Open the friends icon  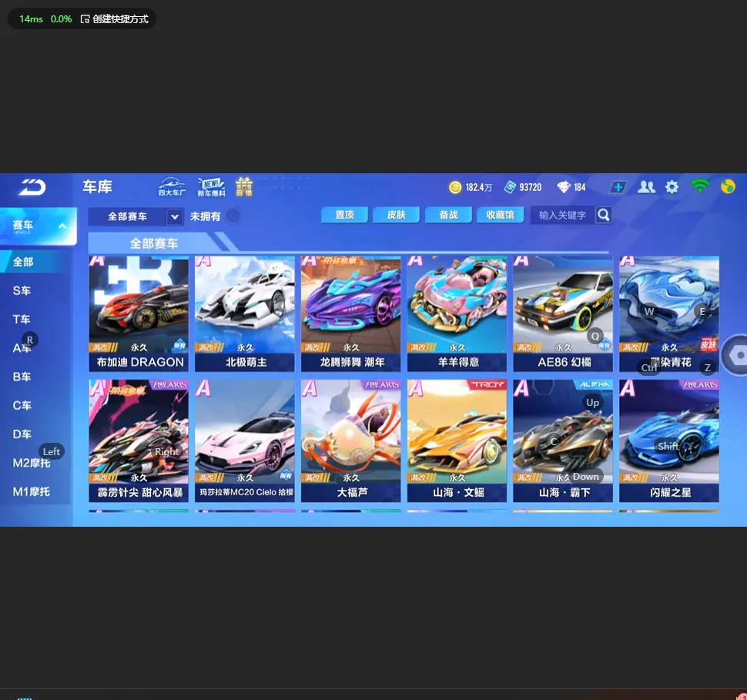click(646, 187)
